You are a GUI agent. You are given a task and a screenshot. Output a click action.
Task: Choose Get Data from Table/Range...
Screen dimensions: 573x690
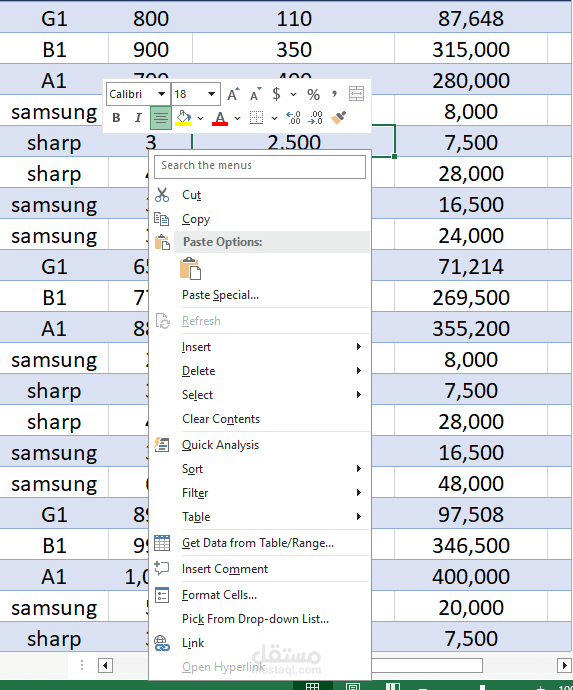(x=260, y=543)
